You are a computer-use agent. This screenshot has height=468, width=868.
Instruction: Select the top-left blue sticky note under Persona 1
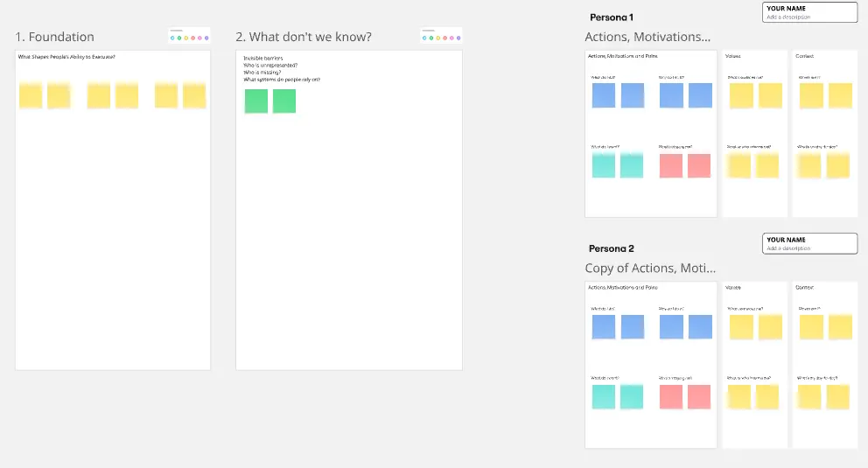point(604,95)
